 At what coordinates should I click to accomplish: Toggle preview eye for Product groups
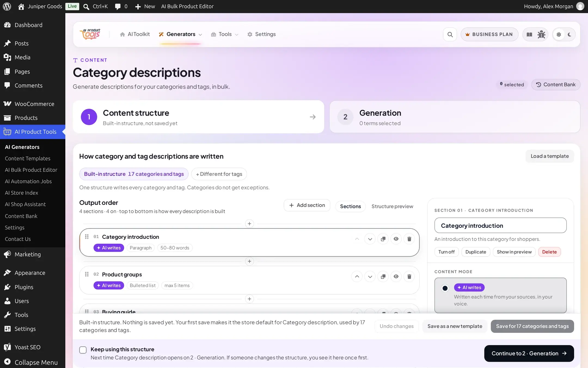396,276
